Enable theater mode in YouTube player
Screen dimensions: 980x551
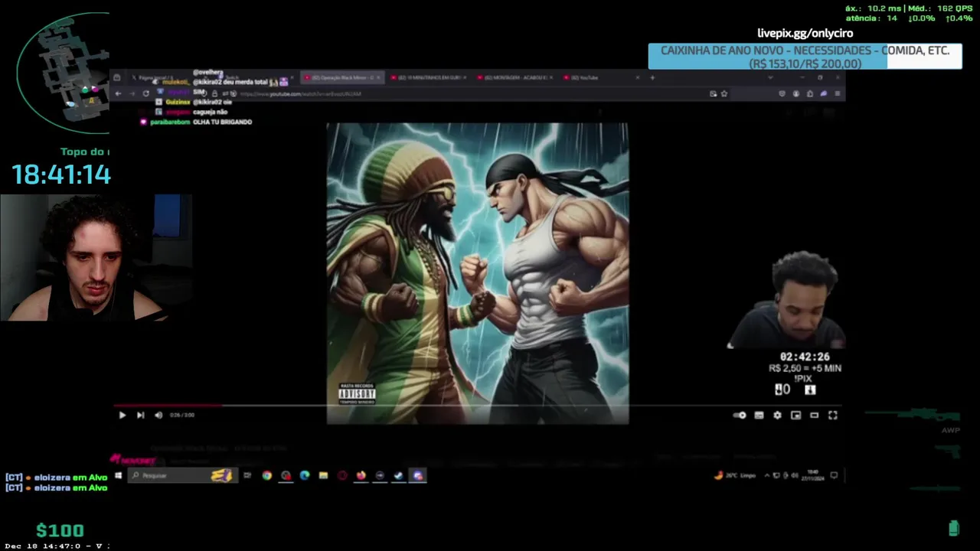814,415
